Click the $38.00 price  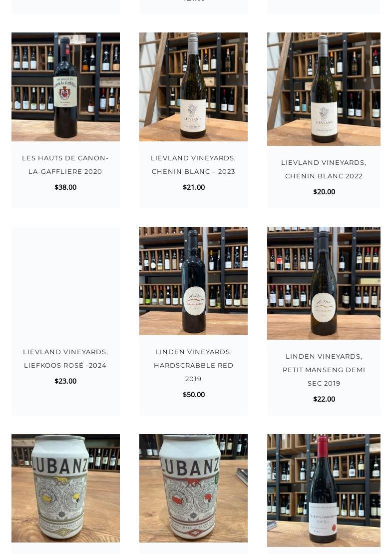(x=65, y=187)
